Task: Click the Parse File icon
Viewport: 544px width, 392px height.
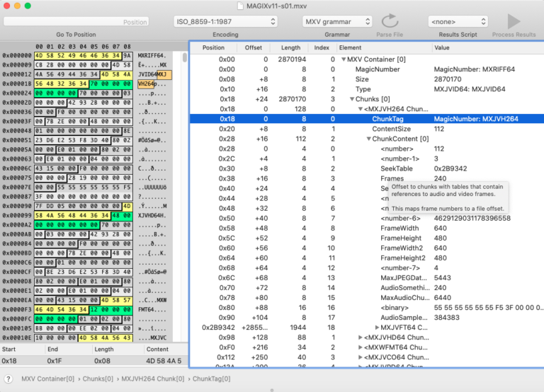Action: 390,22
